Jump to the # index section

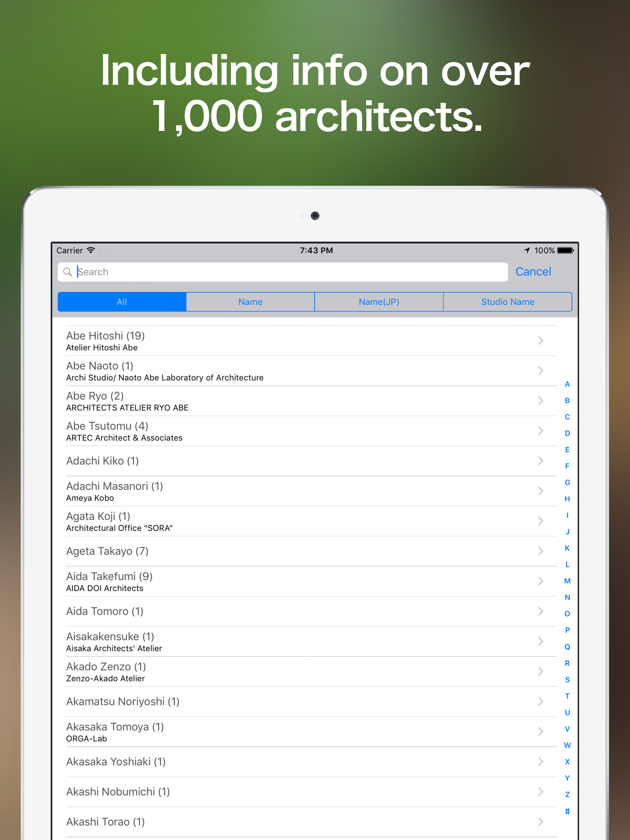(x=567, y=811)
